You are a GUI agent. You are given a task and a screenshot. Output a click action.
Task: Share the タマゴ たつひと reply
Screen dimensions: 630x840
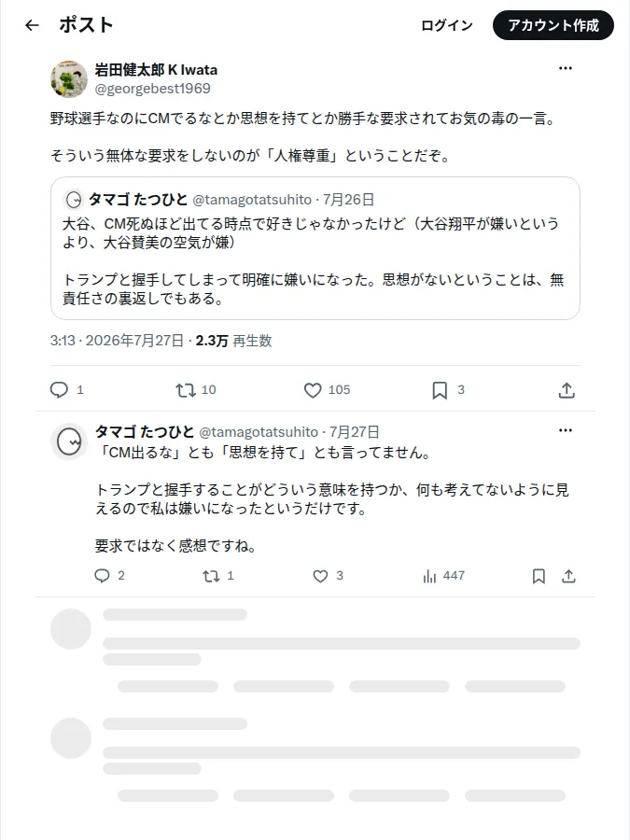(568, 576)
